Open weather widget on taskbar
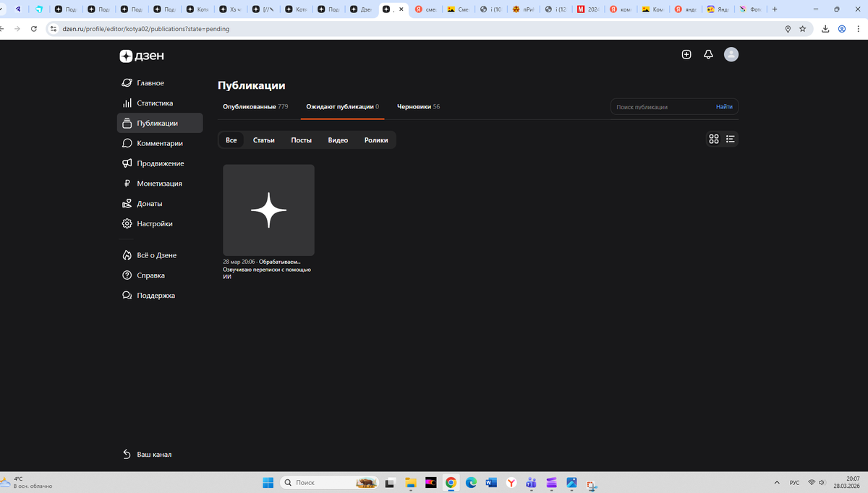Image resolution: width=868 pixels, height=493 pixels. click(x=27, y=482)
